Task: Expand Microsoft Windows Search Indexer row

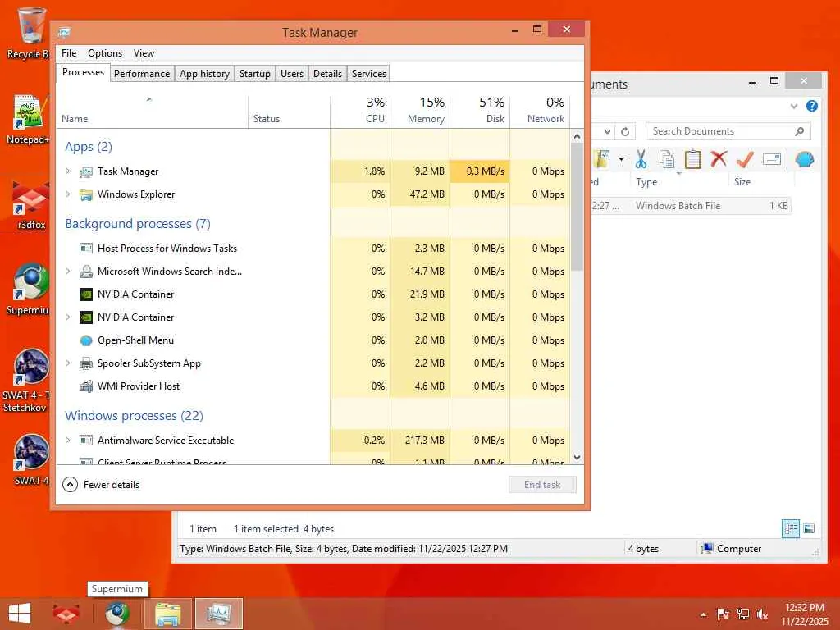Action: point(67,271)
